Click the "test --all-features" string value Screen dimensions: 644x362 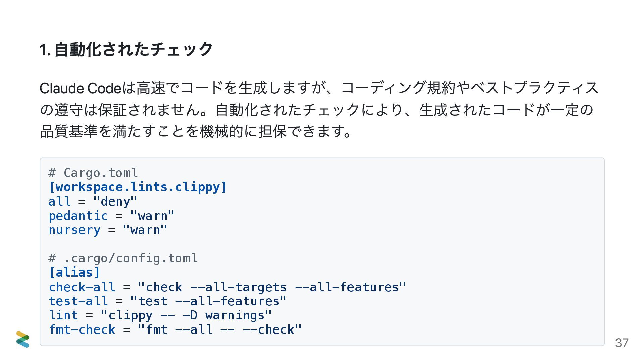tap(208, 301)
